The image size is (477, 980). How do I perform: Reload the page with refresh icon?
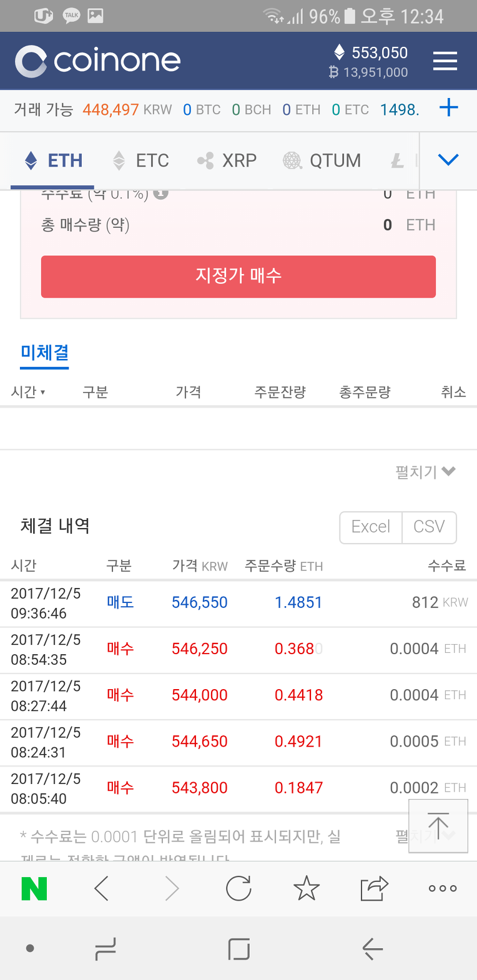238,888
